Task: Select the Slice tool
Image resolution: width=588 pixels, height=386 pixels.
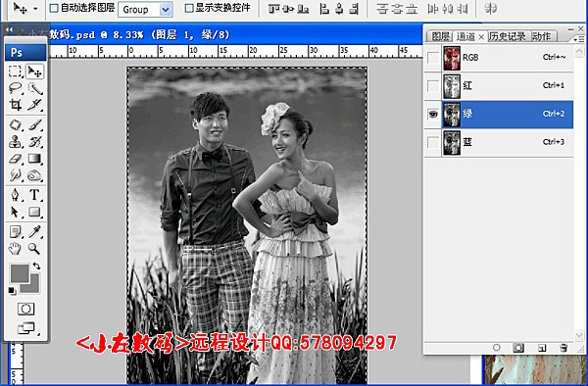Action: [x=34, y=105]
